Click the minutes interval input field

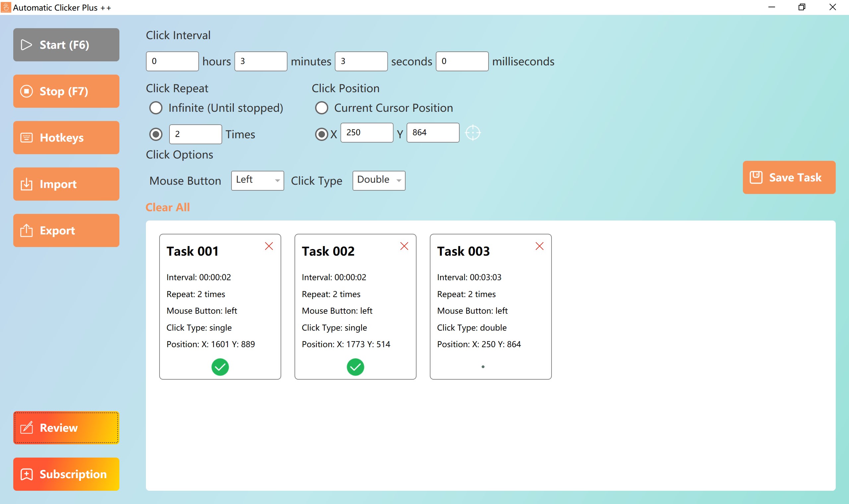point(260,61)
